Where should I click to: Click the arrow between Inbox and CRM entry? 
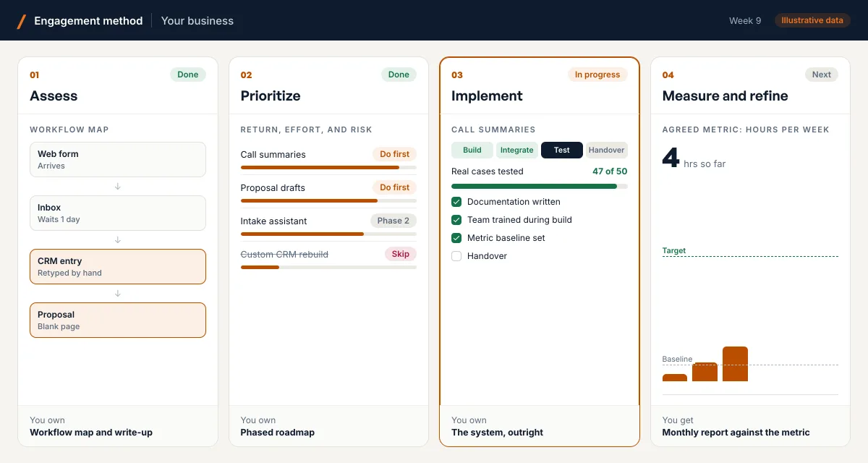click(118, 240)
